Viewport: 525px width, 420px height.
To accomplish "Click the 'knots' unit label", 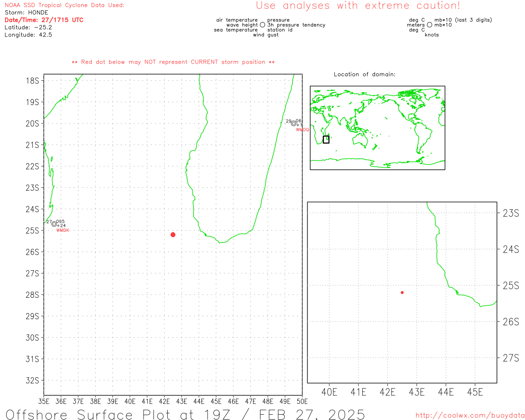I will (x=432, y=35).
